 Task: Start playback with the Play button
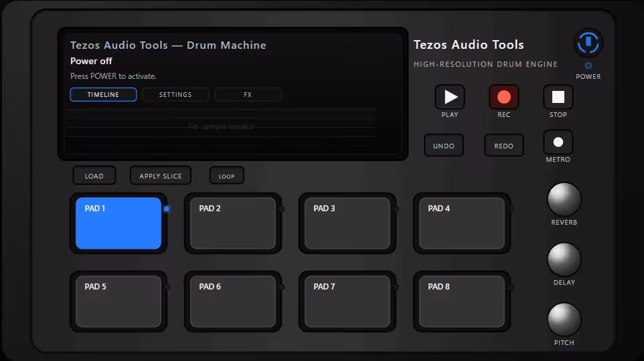pyautogui.click(x=450, y=97)
